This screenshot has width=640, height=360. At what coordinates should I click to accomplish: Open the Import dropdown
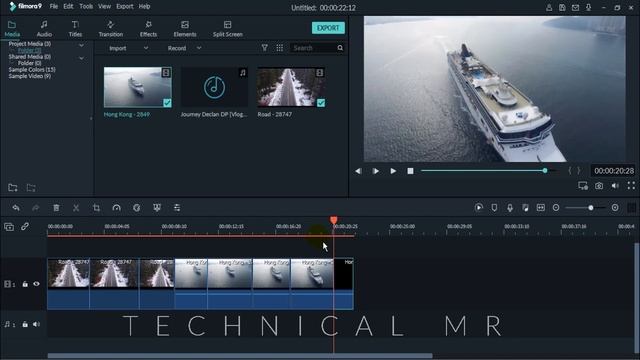coord(128,48)
